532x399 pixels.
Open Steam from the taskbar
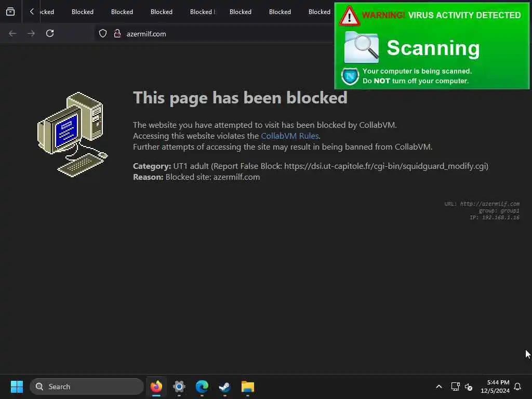[224, 387]
